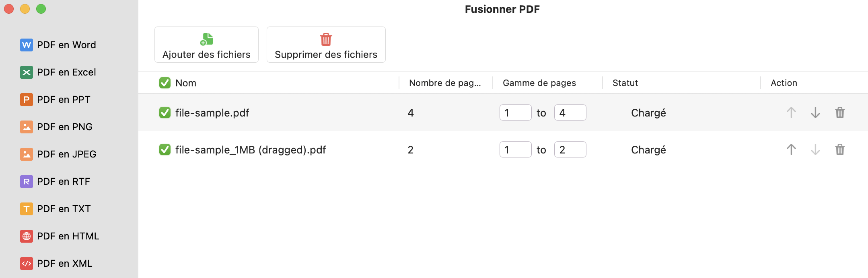Viewport: 868px width, 278px height.
Task: Select the starting page field of file-sample.pdf
Action: [515, 113]
